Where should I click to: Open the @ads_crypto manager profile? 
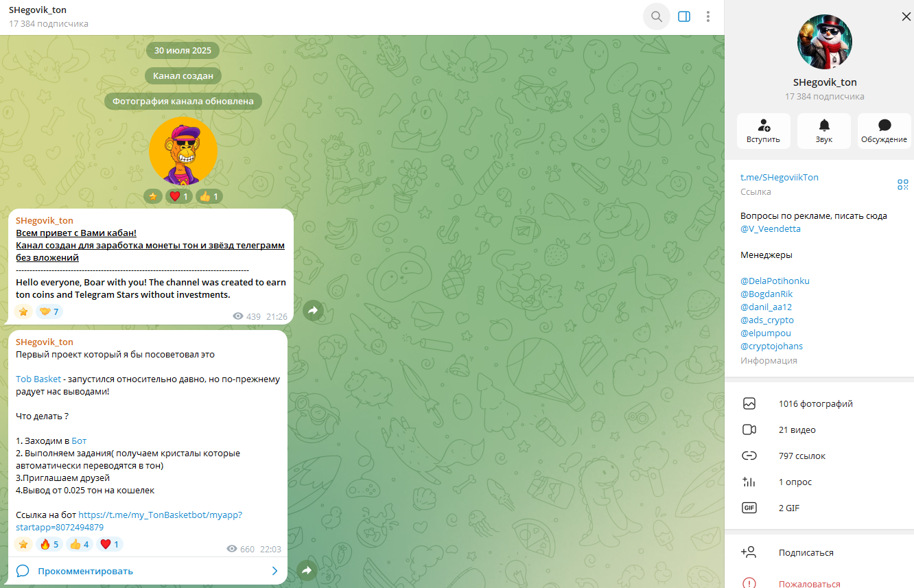tap(767, 320)
